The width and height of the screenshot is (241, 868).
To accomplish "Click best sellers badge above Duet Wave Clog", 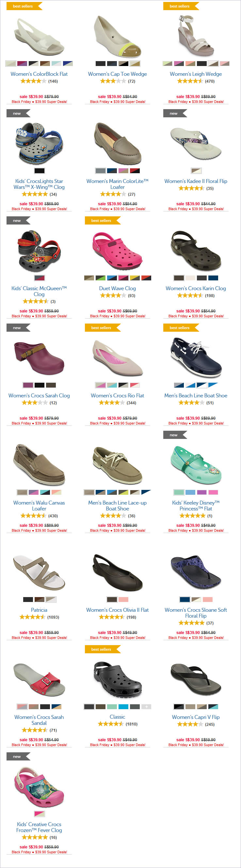I will (103, 221).
